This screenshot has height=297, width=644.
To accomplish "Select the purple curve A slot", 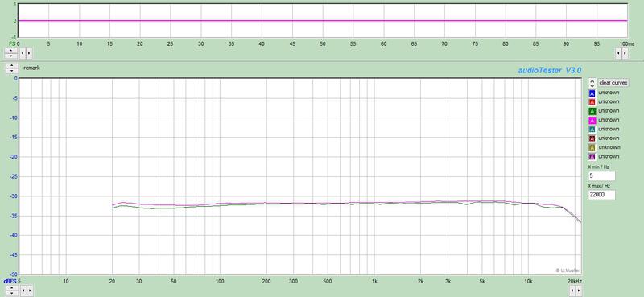I will 592,156.
